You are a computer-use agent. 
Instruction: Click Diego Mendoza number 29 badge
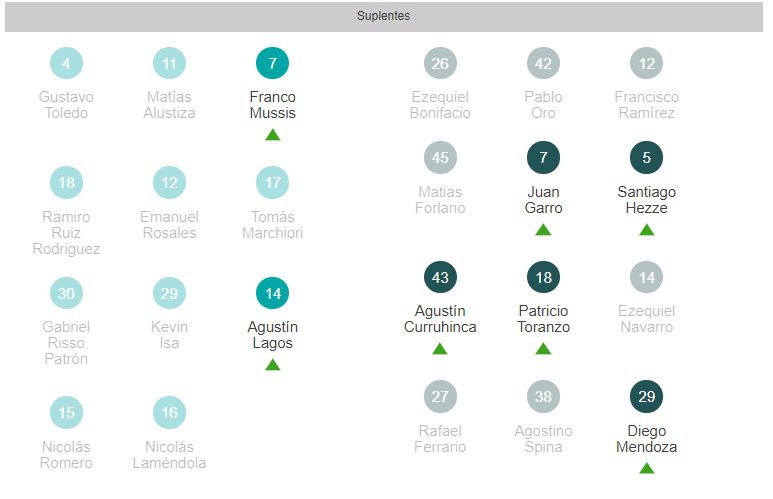(646, 398)
